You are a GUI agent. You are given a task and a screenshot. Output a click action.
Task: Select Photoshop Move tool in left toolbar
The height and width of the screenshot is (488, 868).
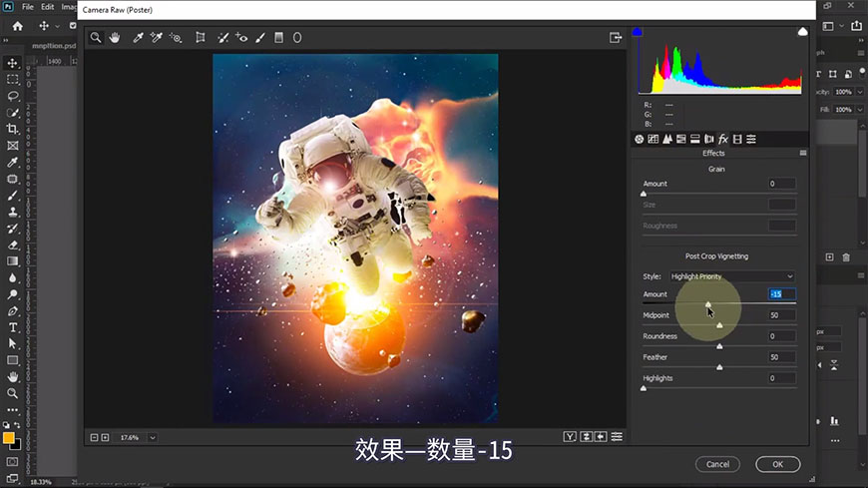[x=13, y=63]
